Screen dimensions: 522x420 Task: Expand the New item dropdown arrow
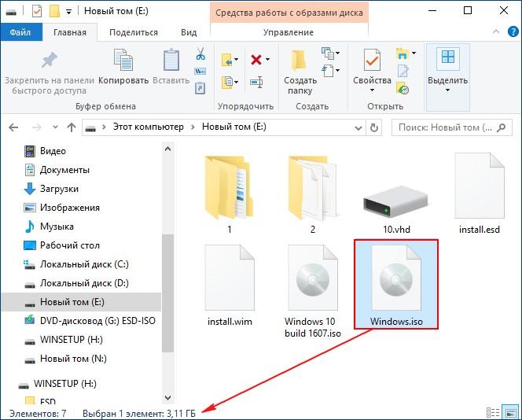tap(337, 53)
